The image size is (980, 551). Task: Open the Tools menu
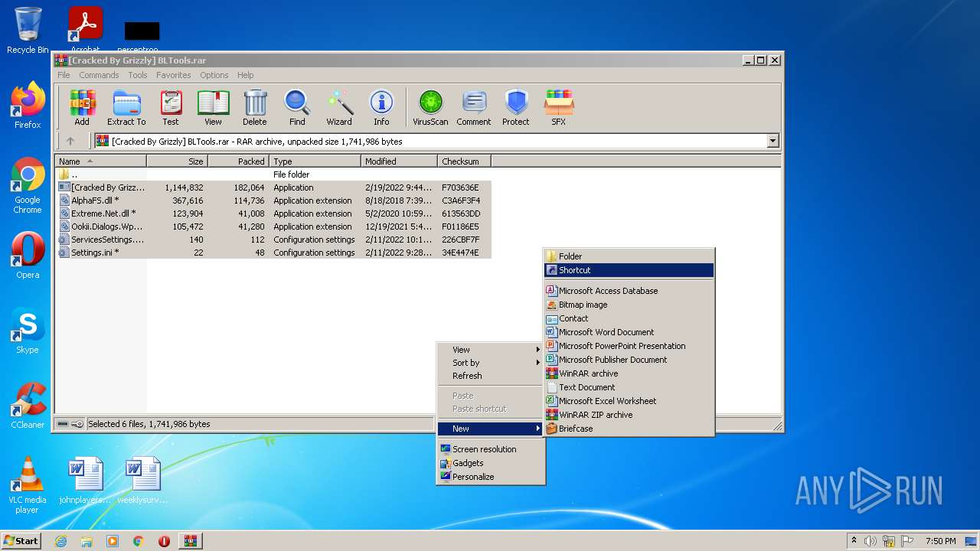coord(138,75)
